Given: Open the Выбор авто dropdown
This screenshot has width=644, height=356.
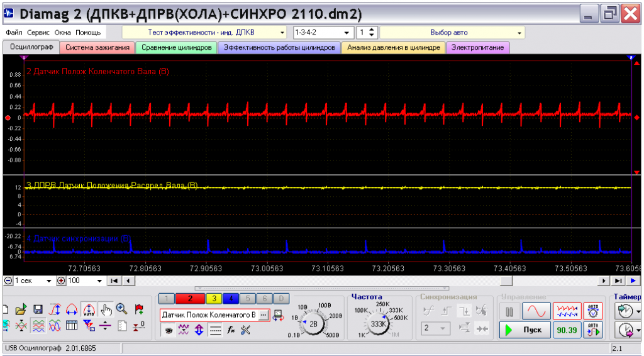Looking at the screenshot, I should point(452,33).
